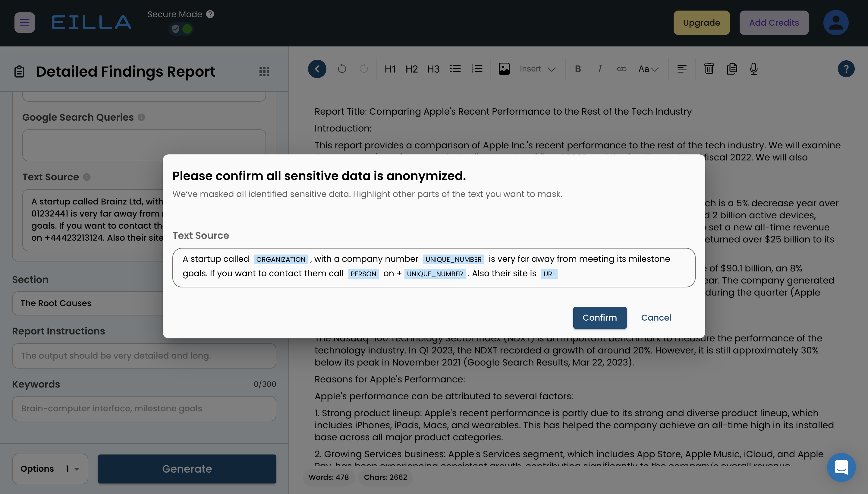Click the trash delete icon

point(709,69)
